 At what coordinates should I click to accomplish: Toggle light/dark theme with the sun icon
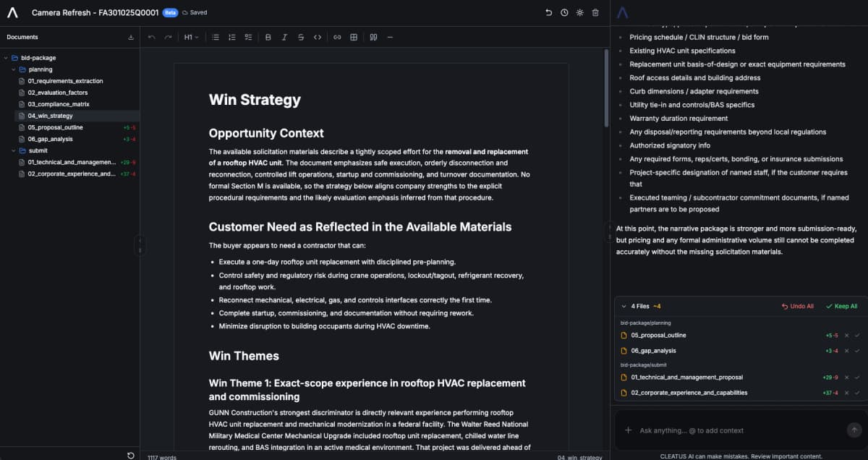579,12
